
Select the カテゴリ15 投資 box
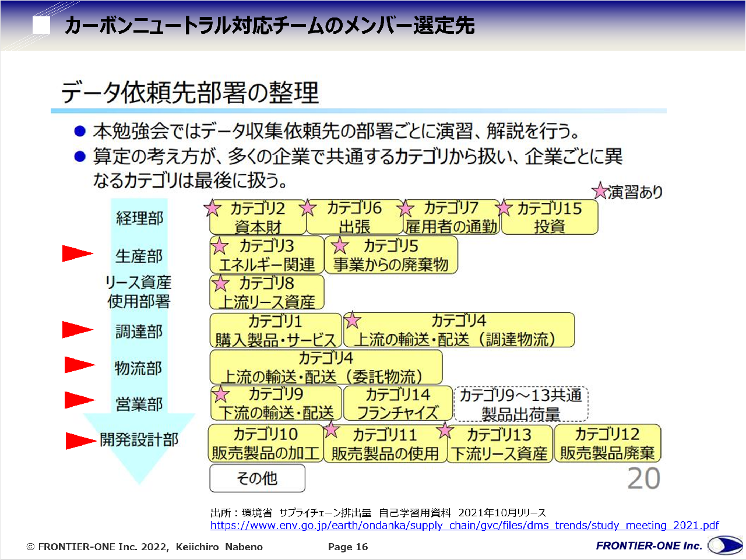pos(550,217)
